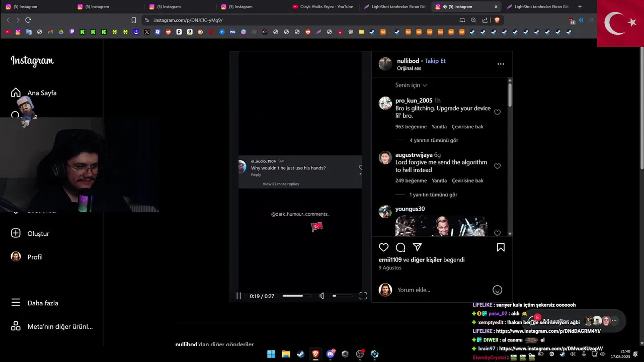This screenshot has height=362, width=644.
Task: Open youngus30's GIF comment image
Action: [441, 226]
